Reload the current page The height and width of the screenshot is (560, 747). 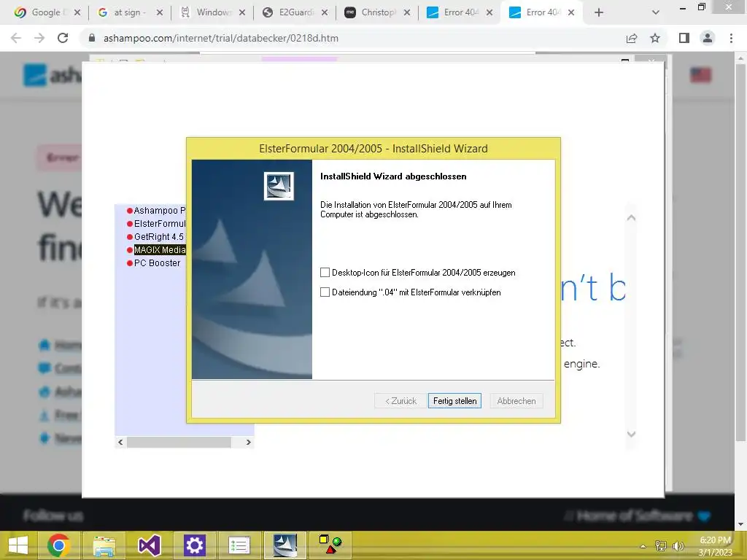[x=63, y=38]
